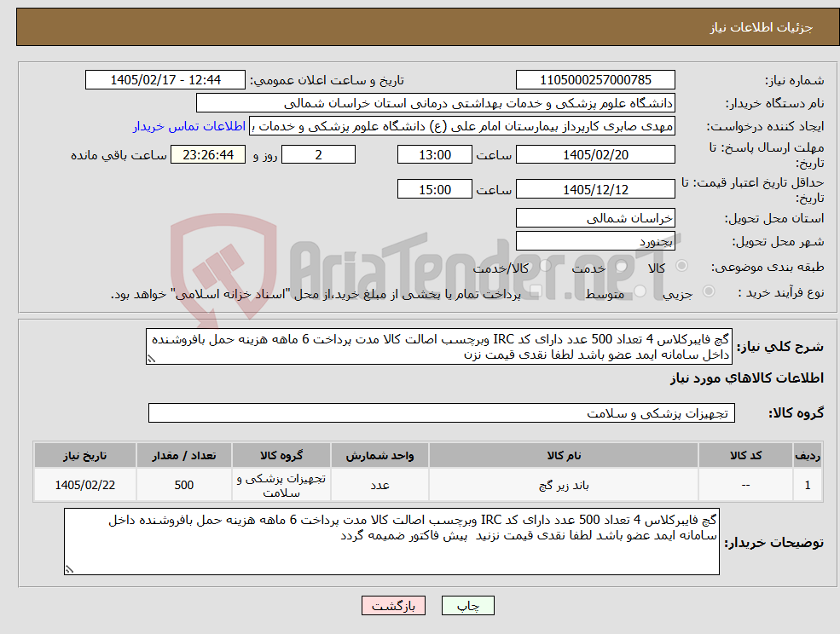Viewport: 840px width, 634px height.
Task: Click the resize handle of buyer notes textarea
Action: click(x=69, y=570)
